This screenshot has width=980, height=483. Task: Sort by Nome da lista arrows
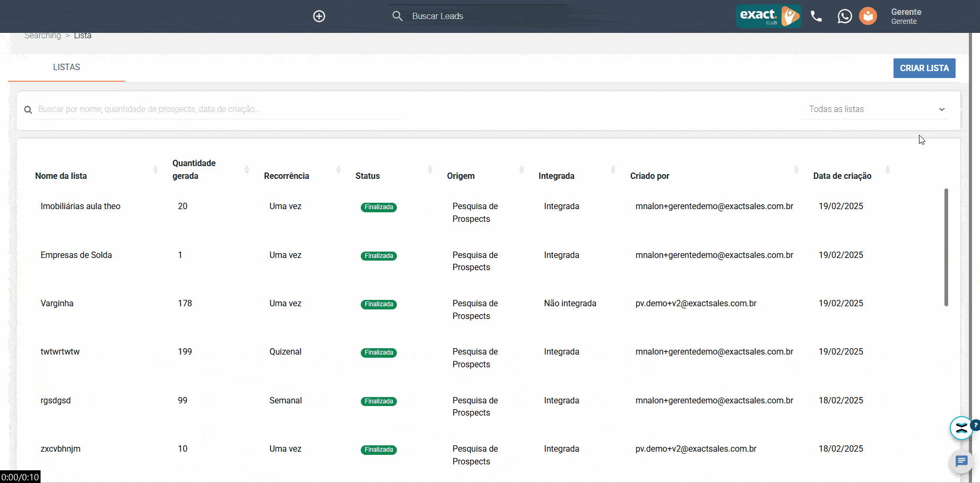[155, 170]
